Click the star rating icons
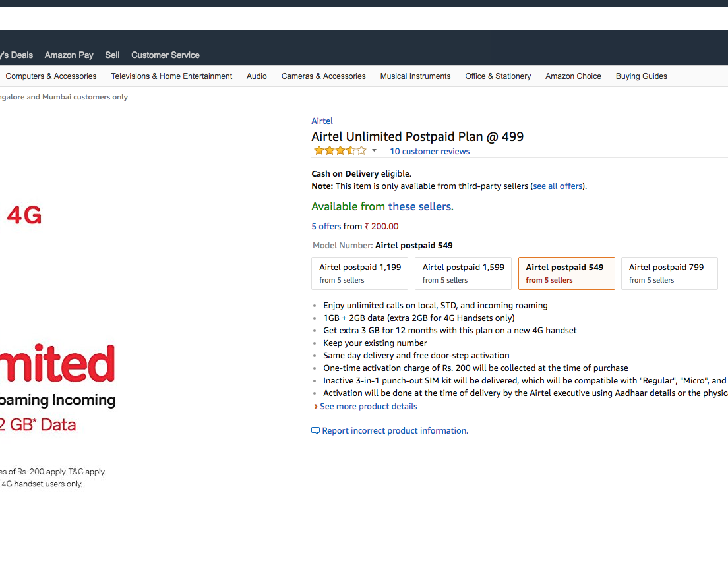 (x=340, y=151)
